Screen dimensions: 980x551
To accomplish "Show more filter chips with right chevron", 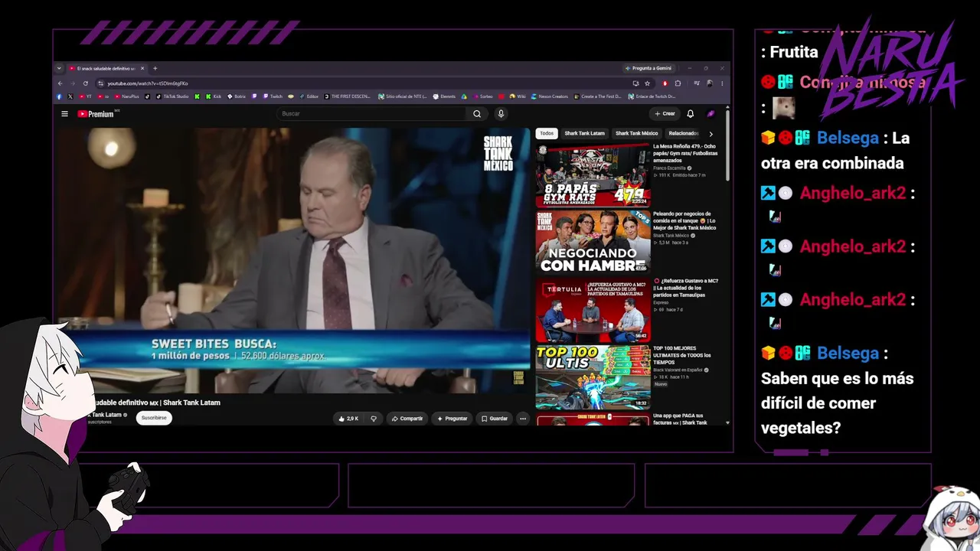I will click(x=710, y=134).
